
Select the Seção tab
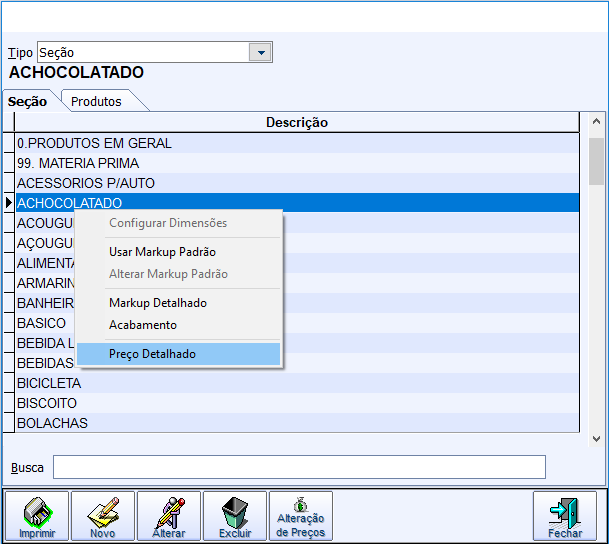(30, 101)
